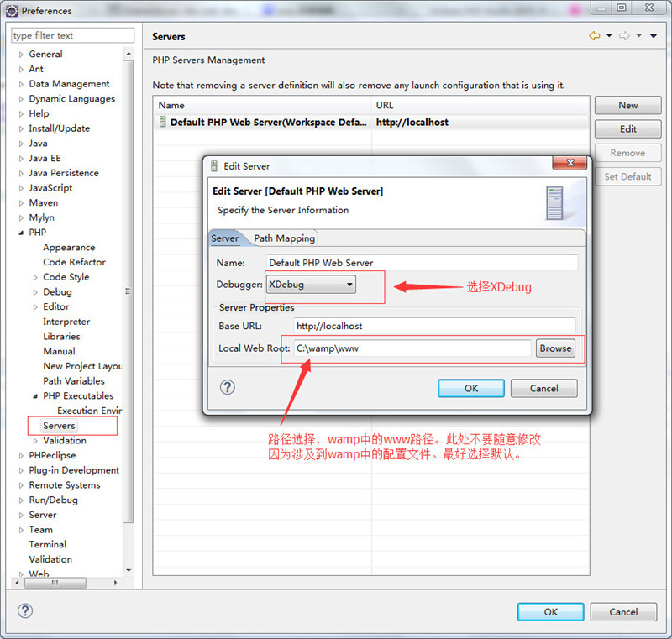Image resolution: width=672 pixels, height=639 pixels.
Task: Click the New server button
Action: click(627, 106)
